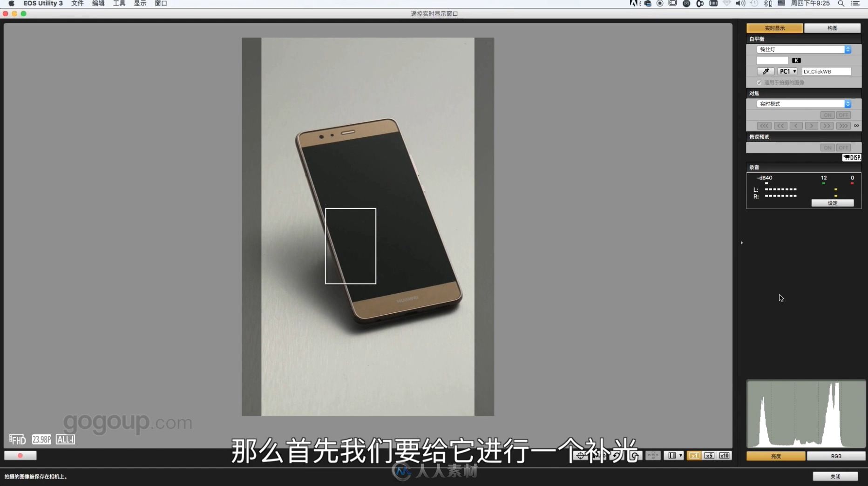This screenshot has height=486, width=868.
Task: Open the 工具 menu
Action: 119,3
